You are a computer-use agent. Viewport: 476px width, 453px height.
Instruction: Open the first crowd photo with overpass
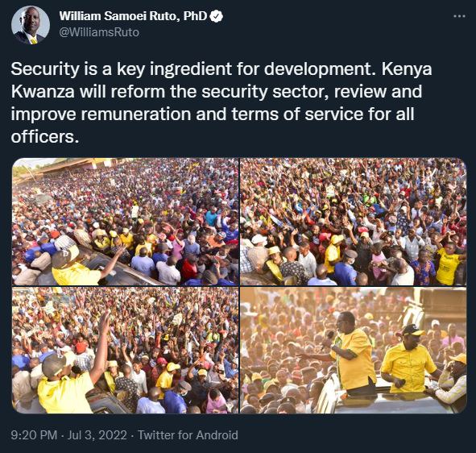point(126,222)
